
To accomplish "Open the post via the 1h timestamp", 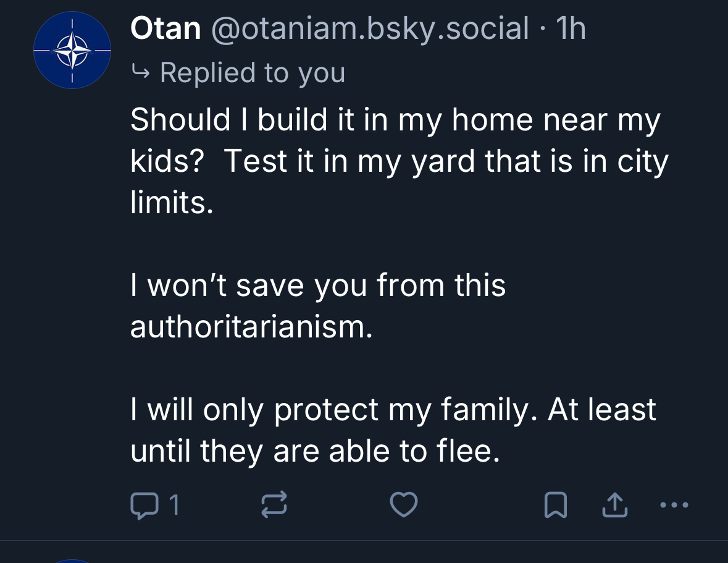I will click(x=571, y=29).
